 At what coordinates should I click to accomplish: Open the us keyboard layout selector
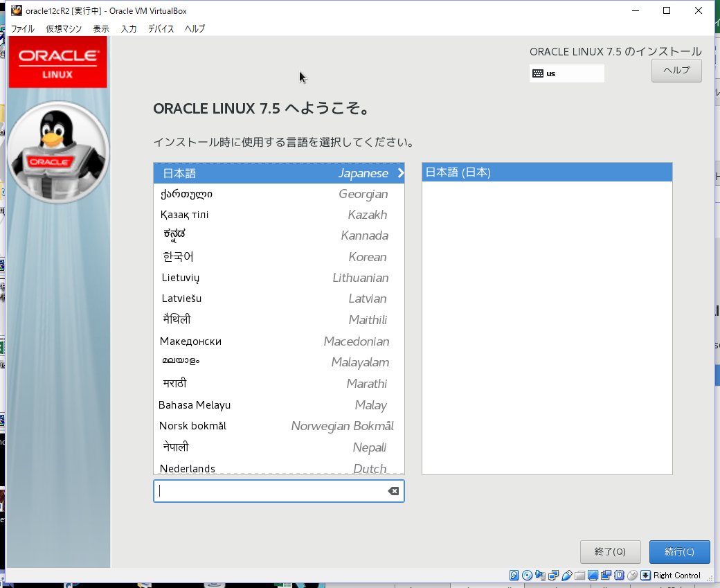coord(566,73)
